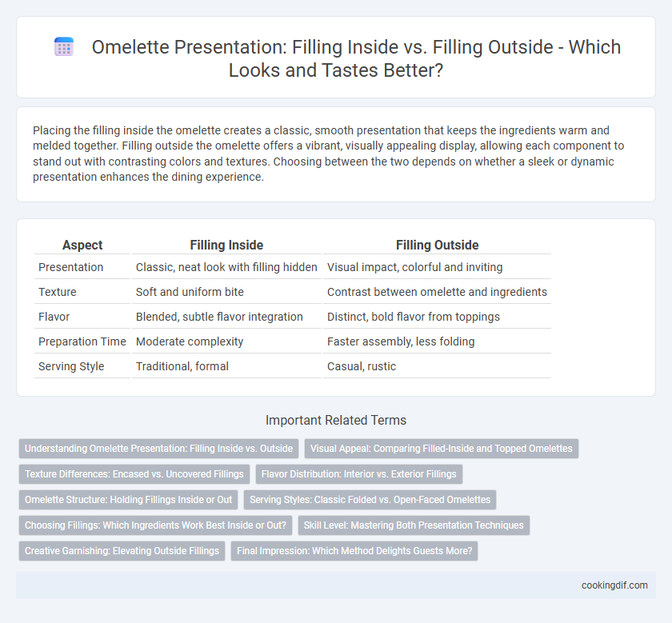Select the 'Presentation' row label
Viewport: 672px width, 623px height.
[70, 267]
